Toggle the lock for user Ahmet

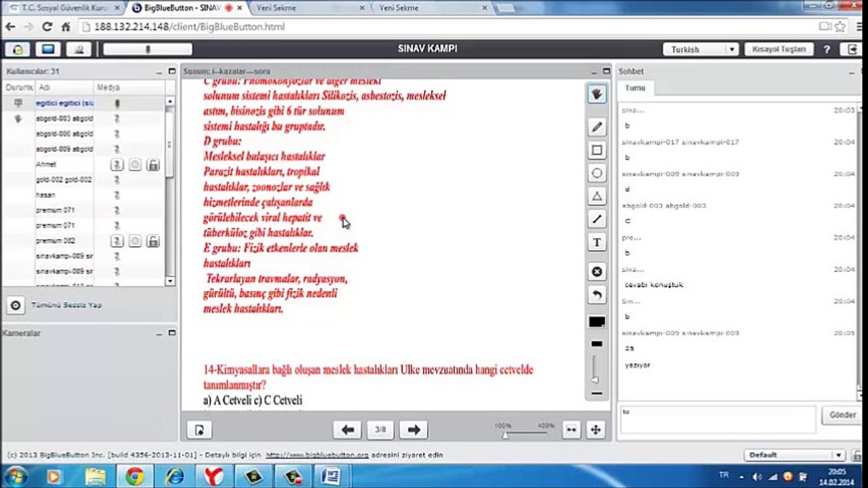(153, 165)
